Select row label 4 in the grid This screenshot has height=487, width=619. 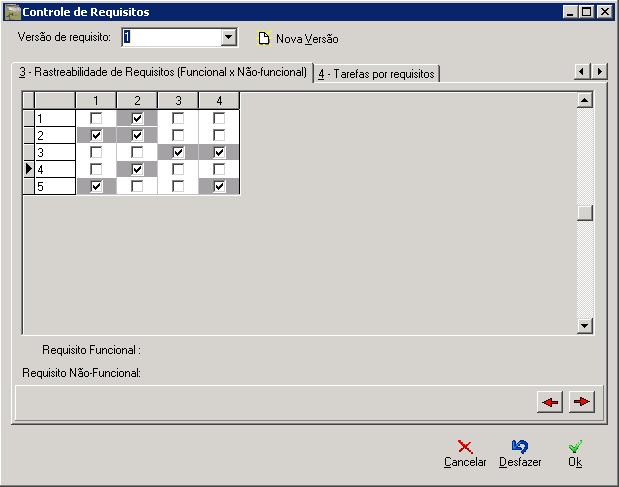pyautogui.click(x=55, y=169)
